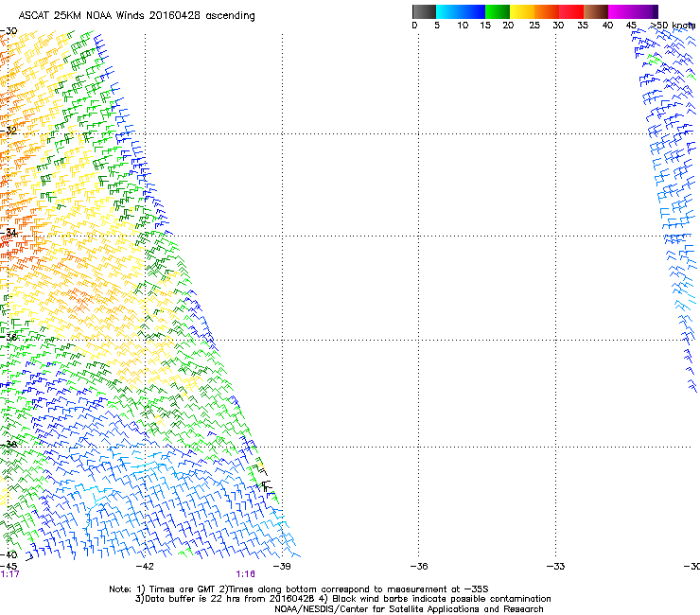
Task: Click the '>50 knots' legend label
Action: [x=673, y=25]
